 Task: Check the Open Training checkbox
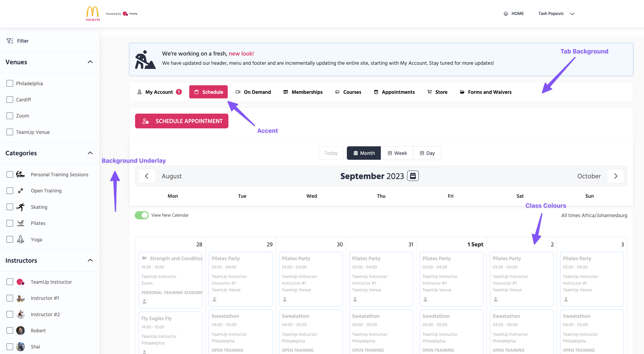10,191
